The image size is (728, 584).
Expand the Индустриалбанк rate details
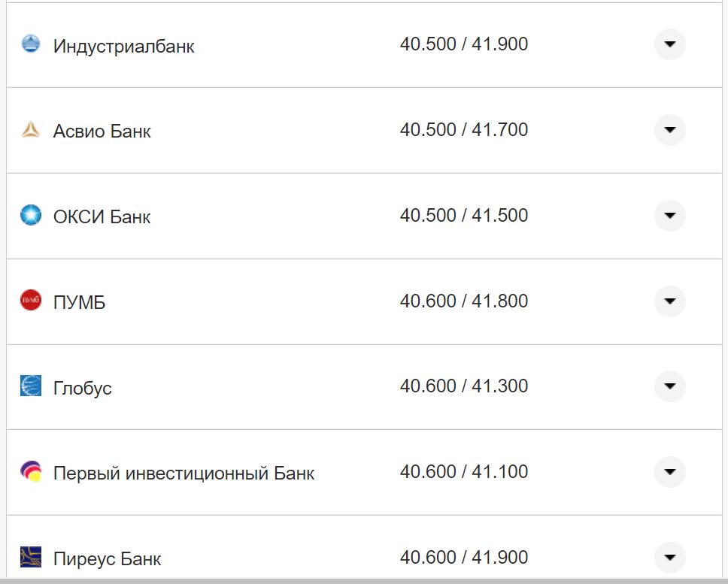pos(669,44)
